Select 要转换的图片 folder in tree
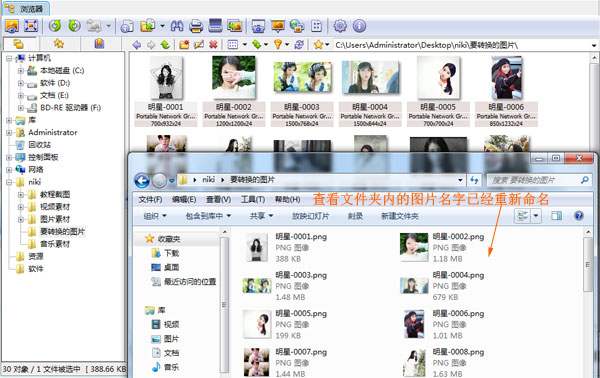The height and width of the screenshot is (378, 600). 62,231
